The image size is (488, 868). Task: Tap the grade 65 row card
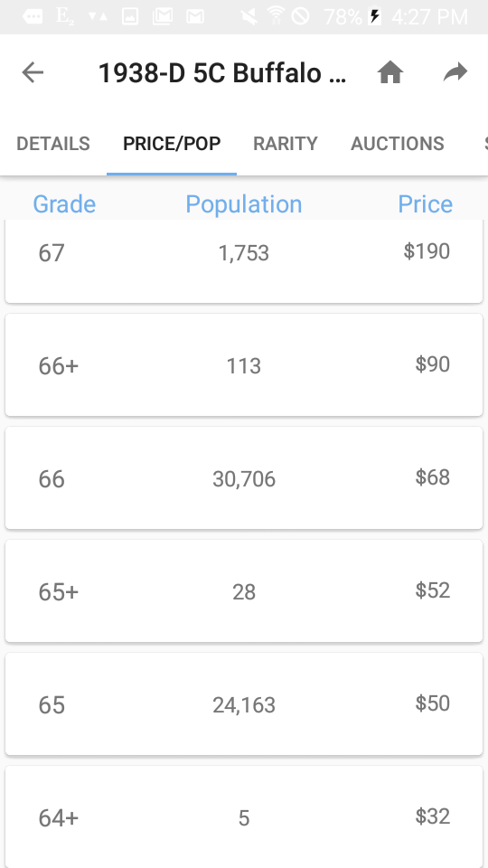pyautogui.click(x=244, y=703)
